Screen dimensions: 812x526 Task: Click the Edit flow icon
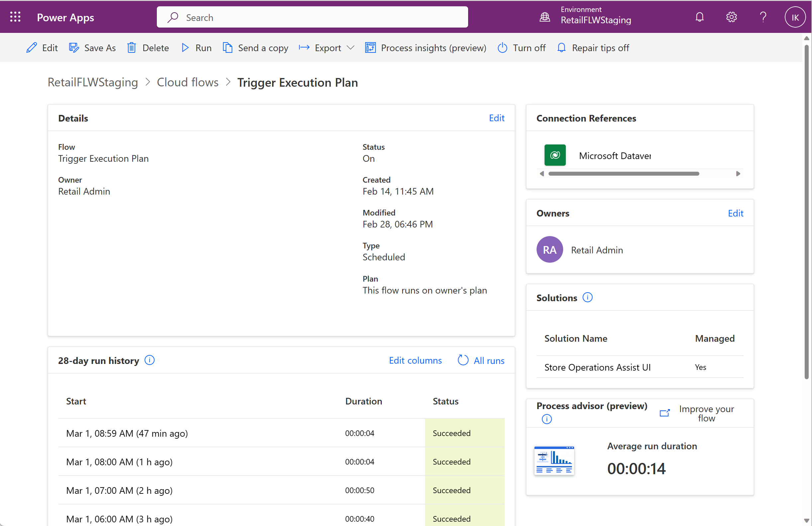(x=31, y=47)
